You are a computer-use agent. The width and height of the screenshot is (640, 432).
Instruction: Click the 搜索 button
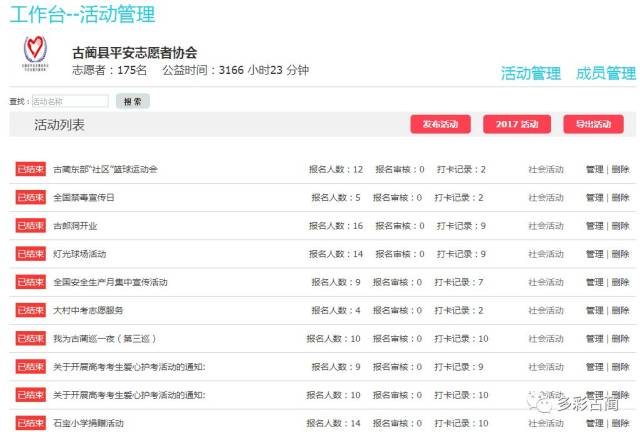(x=133, y=101)
